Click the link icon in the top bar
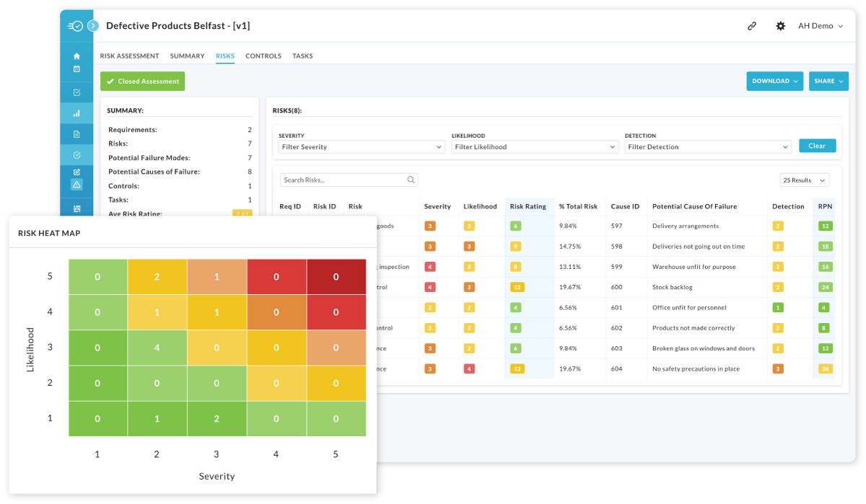 coord(751,25)
